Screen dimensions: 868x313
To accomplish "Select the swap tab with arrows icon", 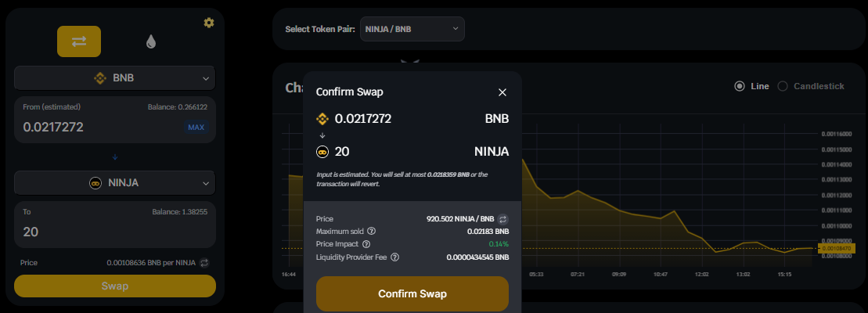I will (79, 41).
